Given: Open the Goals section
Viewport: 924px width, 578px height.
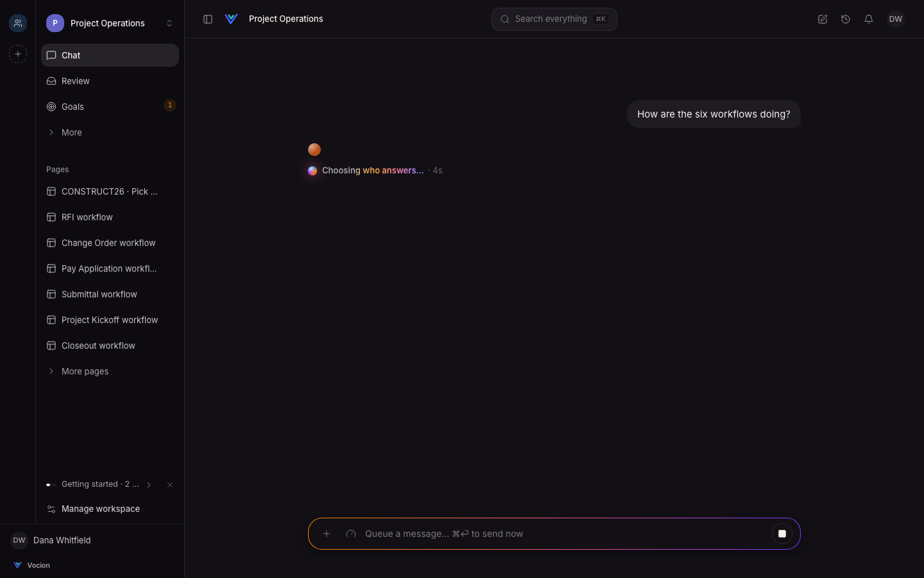Looking at the screenshot, I should pos(110,107).
